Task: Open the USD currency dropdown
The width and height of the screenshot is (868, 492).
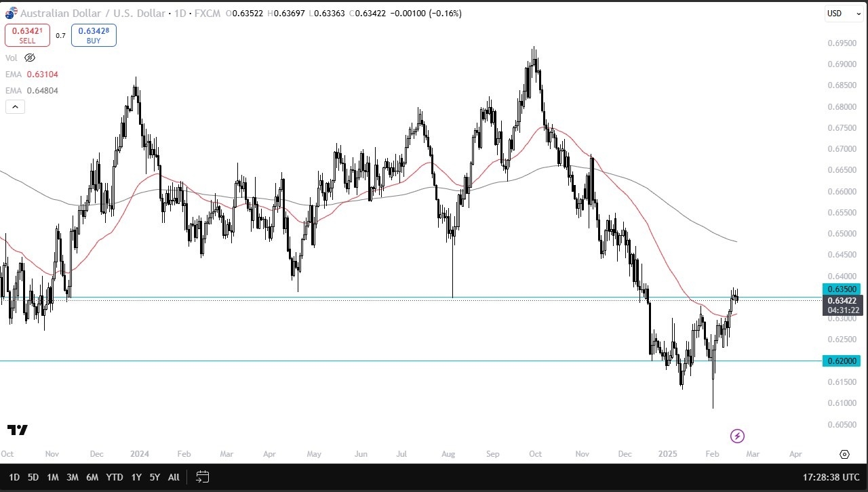Action: (x=844, y=14)
